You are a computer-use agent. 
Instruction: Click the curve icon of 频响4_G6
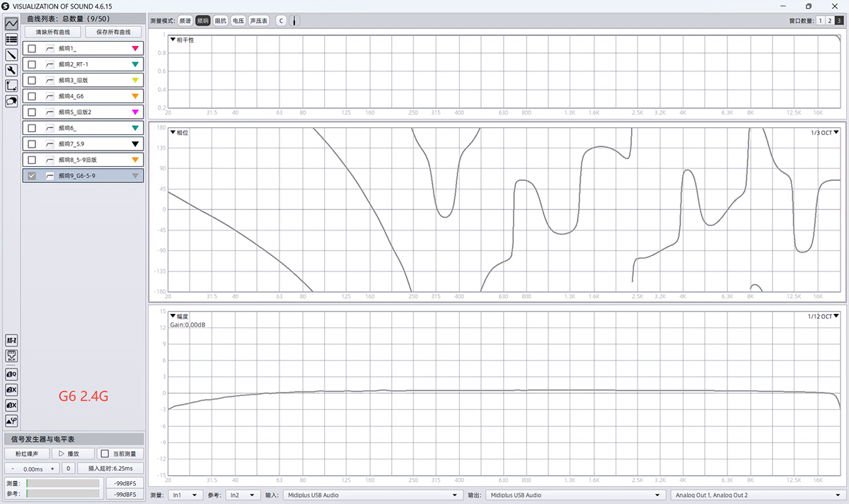[50, 96]
